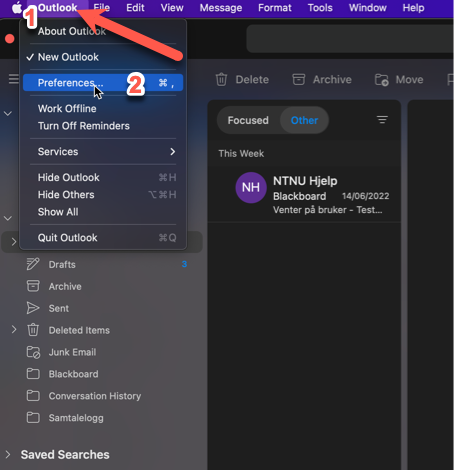Click the Junk Email folder icon
The width and height of the screenshot is (454, 470).
click(33, 352)
